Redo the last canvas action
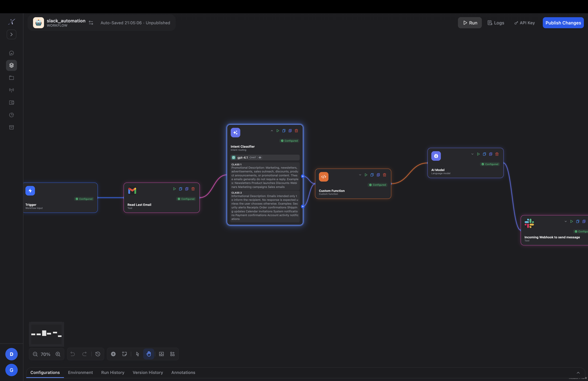 point(84,354)
